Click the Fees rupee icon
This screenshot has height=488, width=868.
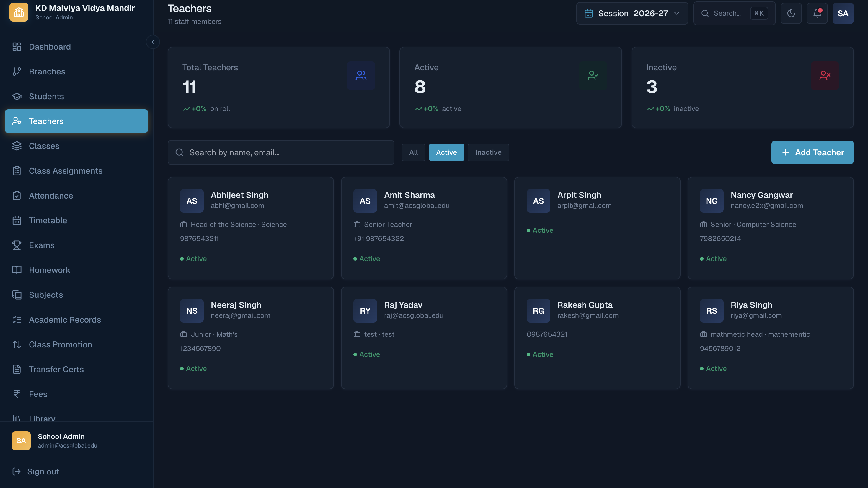17,394
